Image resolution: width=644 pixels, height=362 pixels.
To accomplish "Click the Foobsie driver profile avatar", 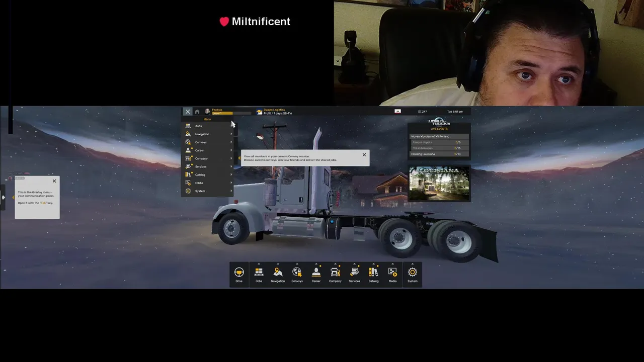I will [x=207, y=112].
